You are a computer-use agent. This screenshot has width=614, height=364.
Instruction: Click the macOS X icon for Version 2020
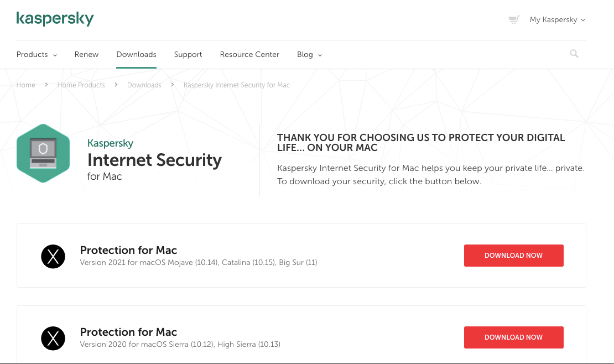(53, 338)
